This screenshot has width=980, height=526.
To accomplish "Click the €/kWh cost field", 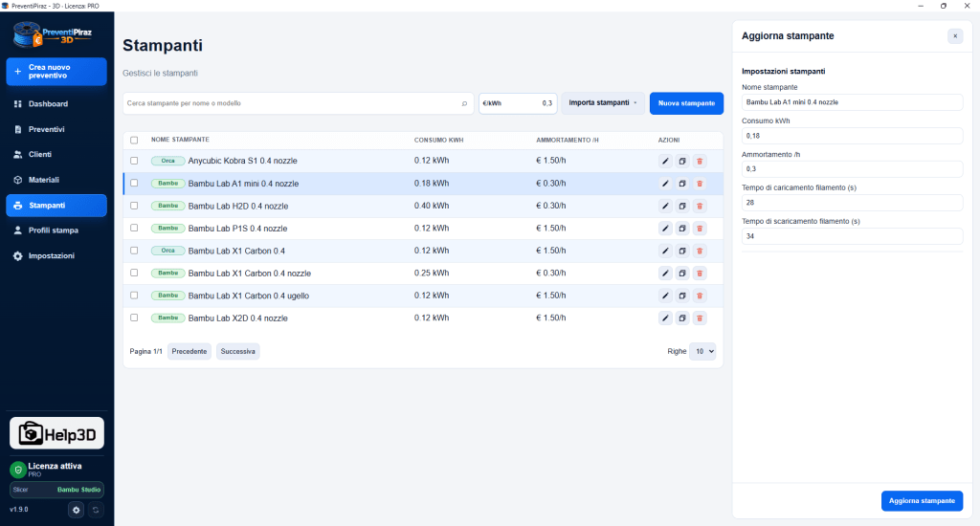I will pos(518,103).
